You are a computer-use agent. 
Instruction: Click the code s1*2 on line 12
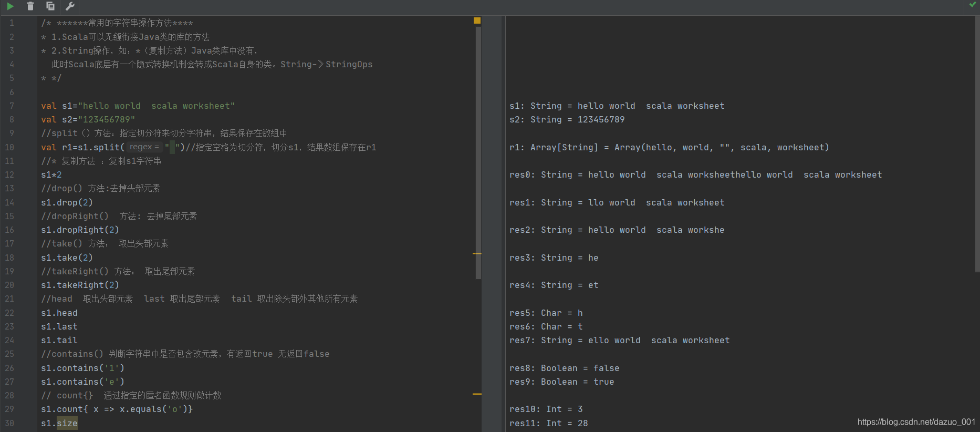point(51,175)
